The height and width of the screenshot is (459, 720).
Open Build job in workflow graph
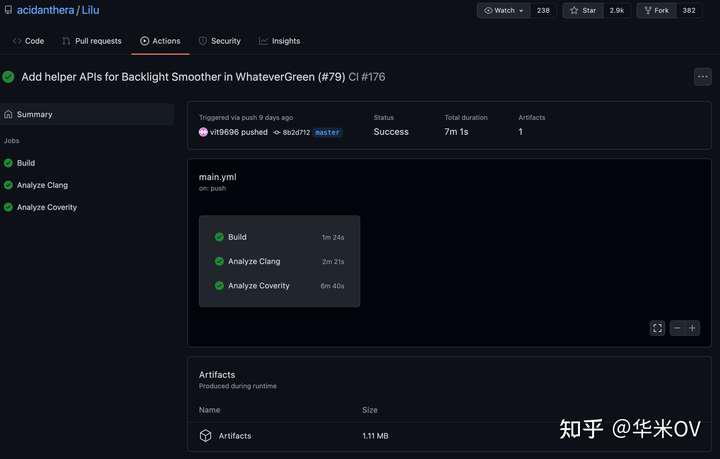tap(279, 237)
